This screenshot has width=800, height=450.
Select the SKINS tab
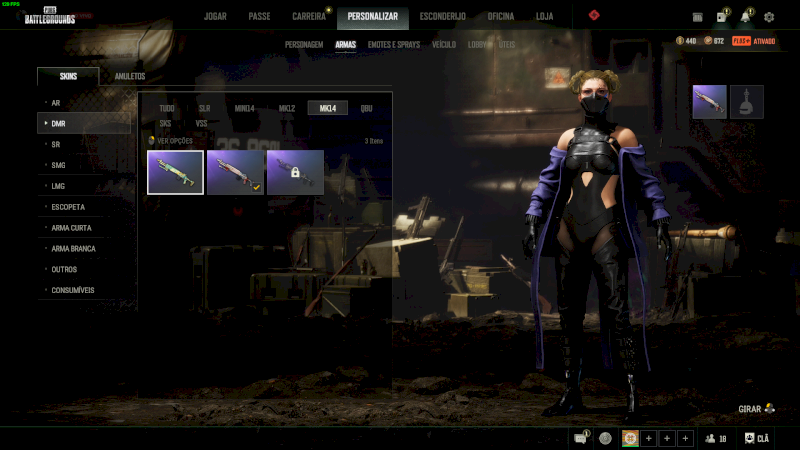tap(68, 76)
